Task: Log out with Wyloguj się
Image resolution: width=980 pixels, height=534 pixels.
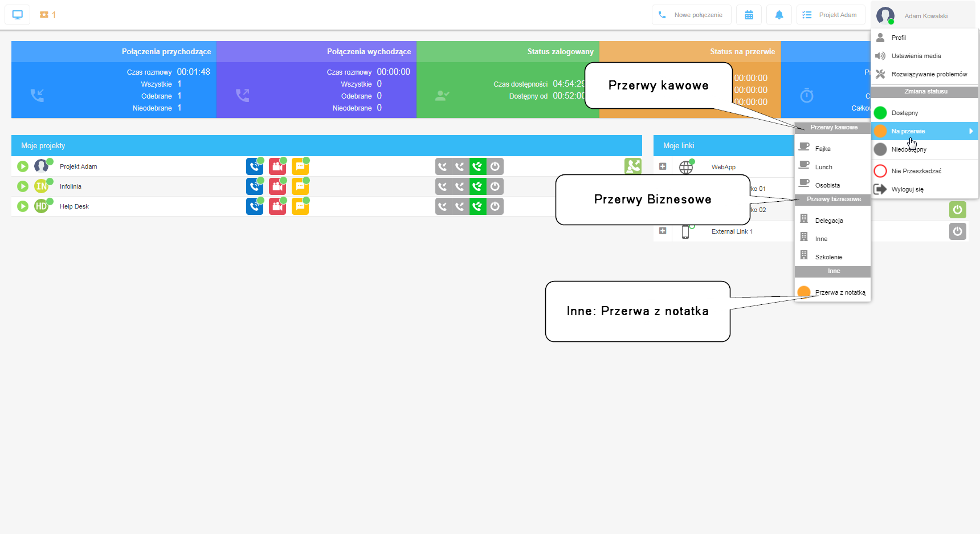Action: (x=925, y=189)
